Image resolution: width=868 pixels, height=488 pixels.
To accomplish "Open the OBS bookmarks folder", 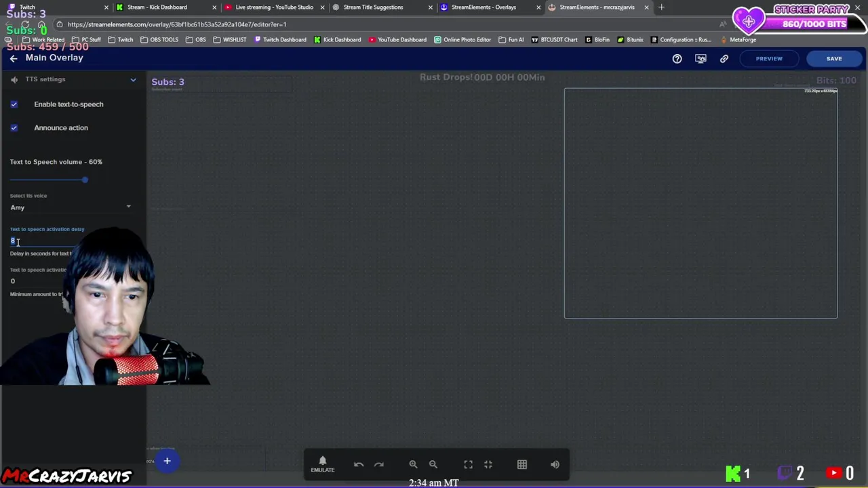I will click(195, 40).
